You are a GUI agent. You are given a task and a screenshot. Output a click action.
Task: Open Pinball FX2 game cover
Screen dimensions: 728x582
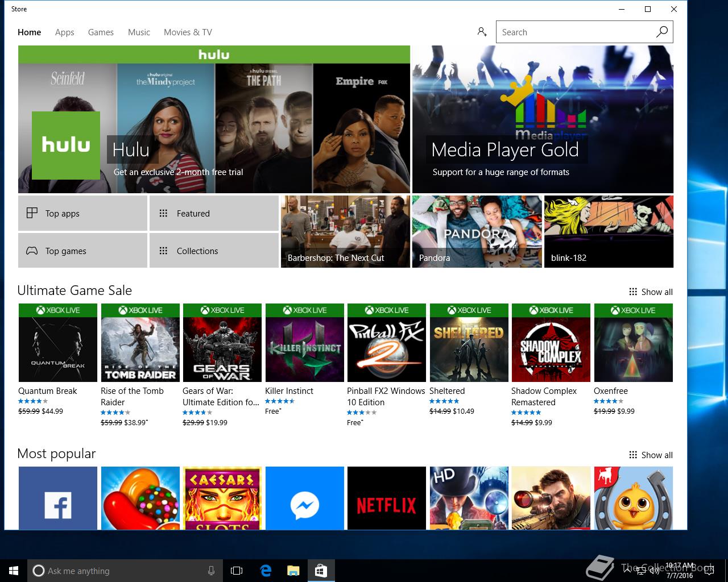(x=387, y=343)
